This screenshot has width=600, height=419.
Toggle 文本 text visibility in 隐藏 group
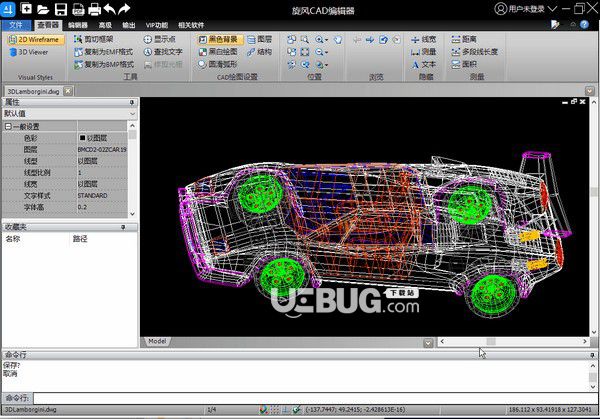tap(423, 64)
